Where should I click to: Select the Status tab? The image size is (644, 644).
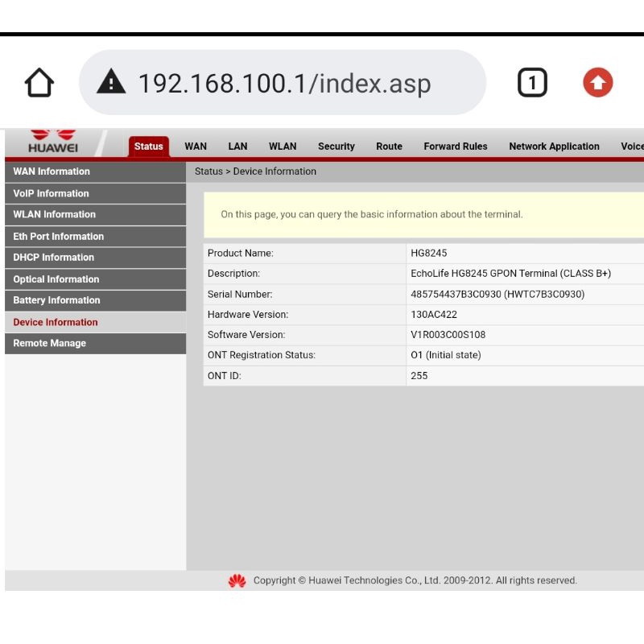148,147
